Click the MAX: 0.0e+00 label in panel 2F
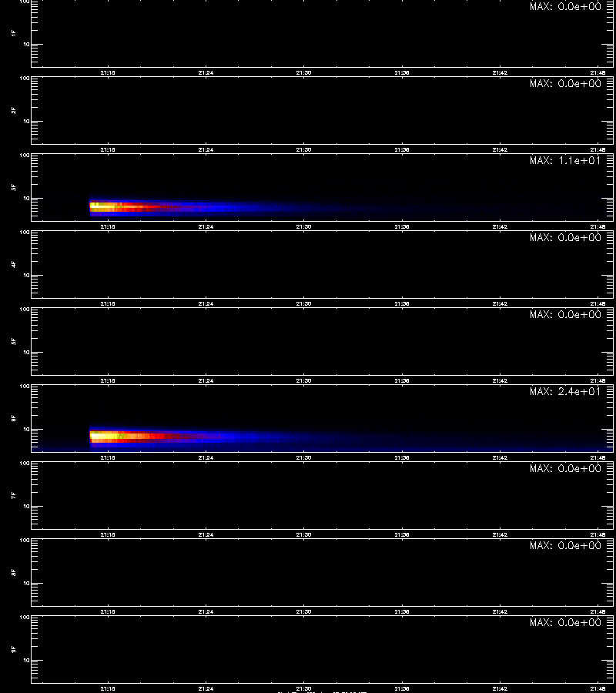 coord(565,83)
